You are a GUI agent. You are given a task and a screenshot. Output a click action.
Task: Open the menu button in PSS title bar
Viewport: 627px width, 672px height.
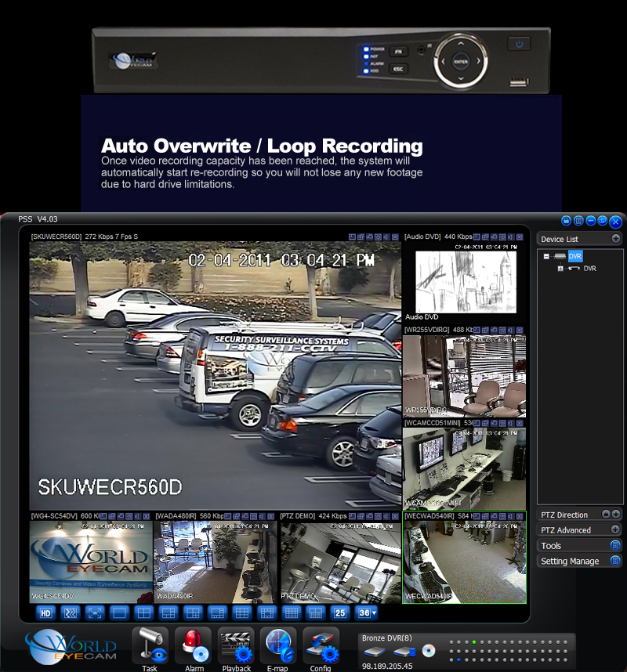point(578,221)
